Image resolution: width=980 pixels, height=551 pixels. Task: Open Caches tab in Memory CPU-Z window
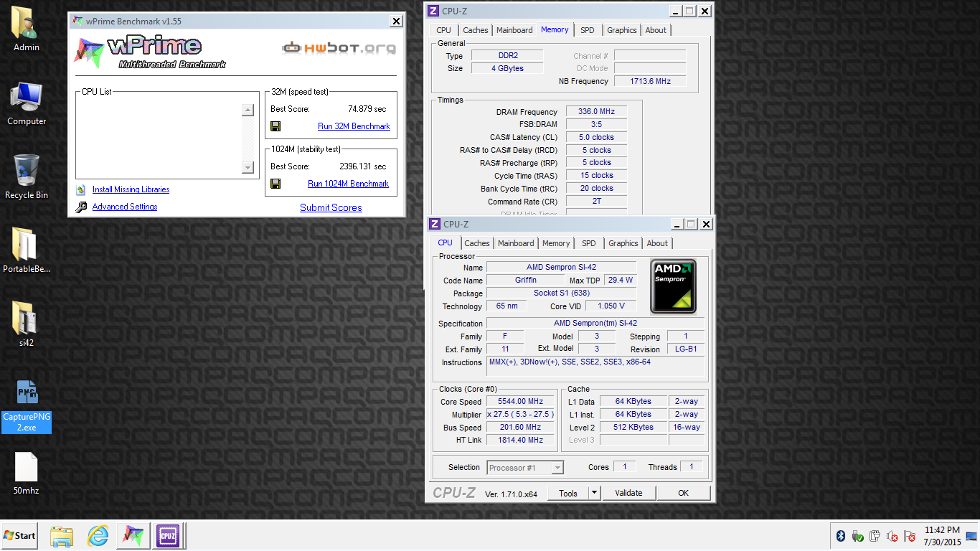coord(475,30)
